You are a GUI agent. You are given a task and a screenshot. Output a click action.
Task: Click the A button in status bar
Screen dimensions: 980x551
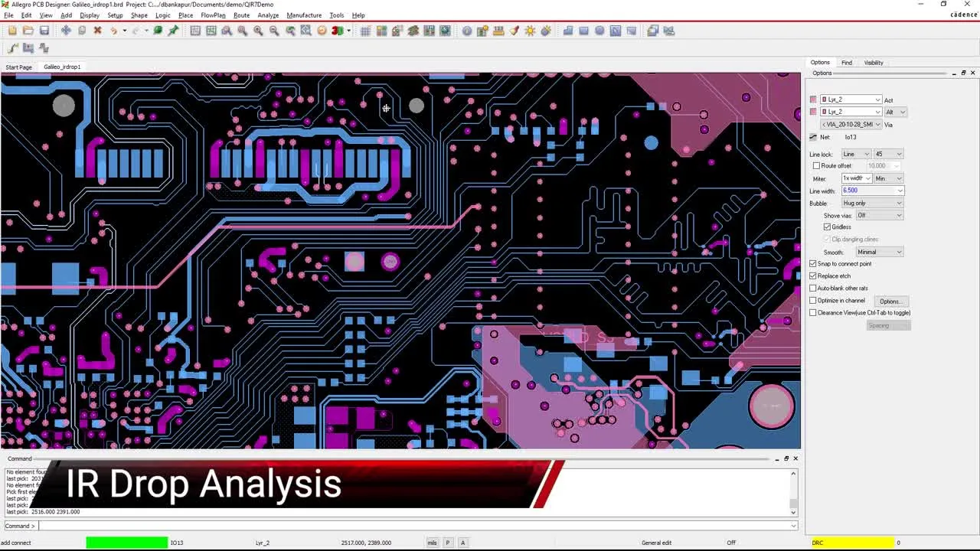[x=462, y=543]
